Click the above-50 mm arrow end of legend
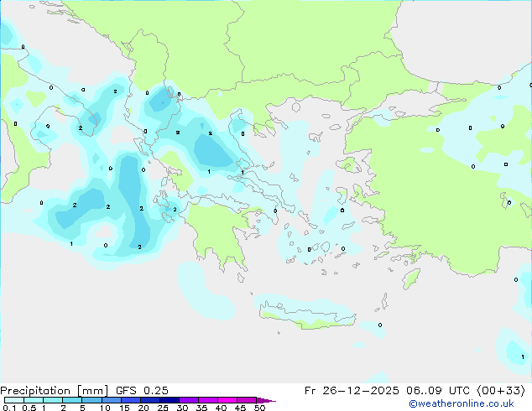532x411 pixels. pyautogui.click(x=266, y=400)
